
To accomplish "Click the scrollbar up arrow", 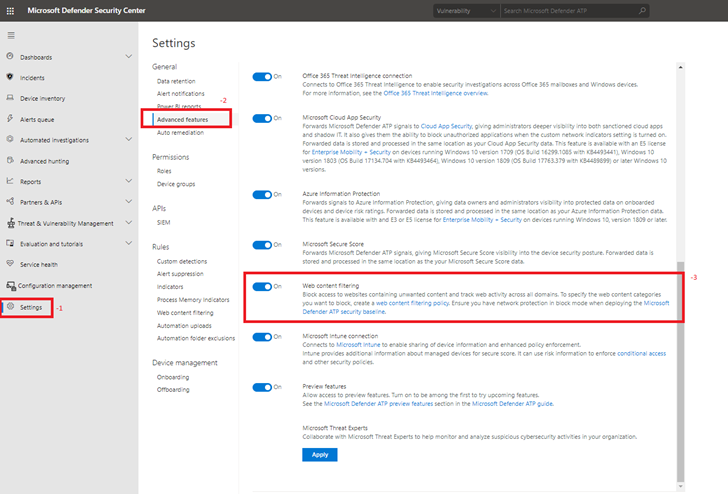I will click(681, 67).
